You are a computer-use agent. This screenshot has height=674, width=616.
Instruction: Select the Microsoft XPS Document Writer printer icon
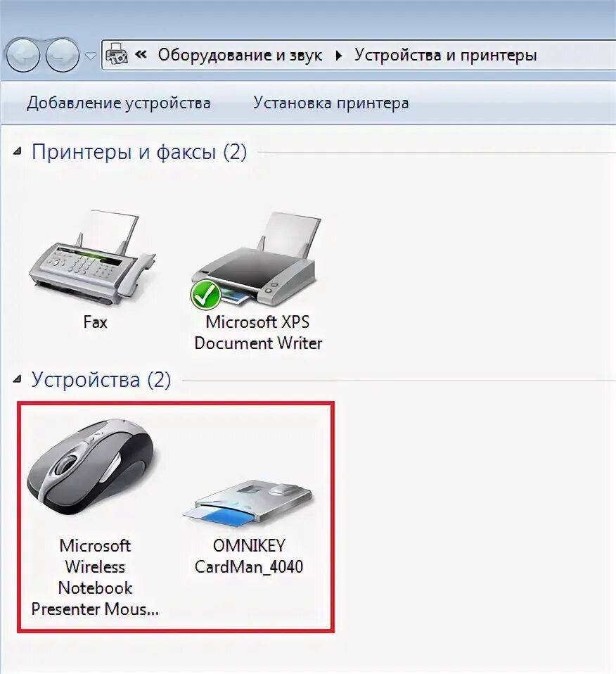[256, 260]
